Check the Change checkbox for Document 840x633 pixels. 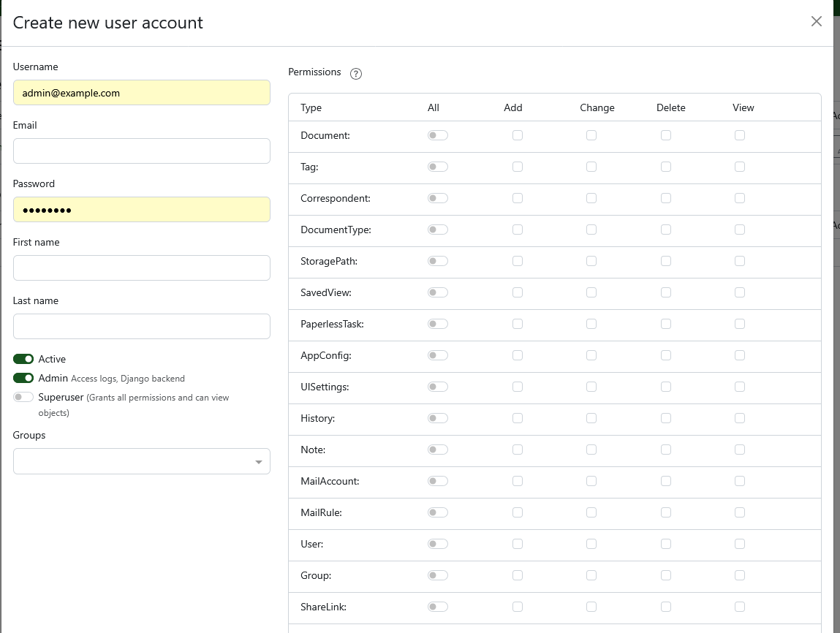click(x=591, y=135)
